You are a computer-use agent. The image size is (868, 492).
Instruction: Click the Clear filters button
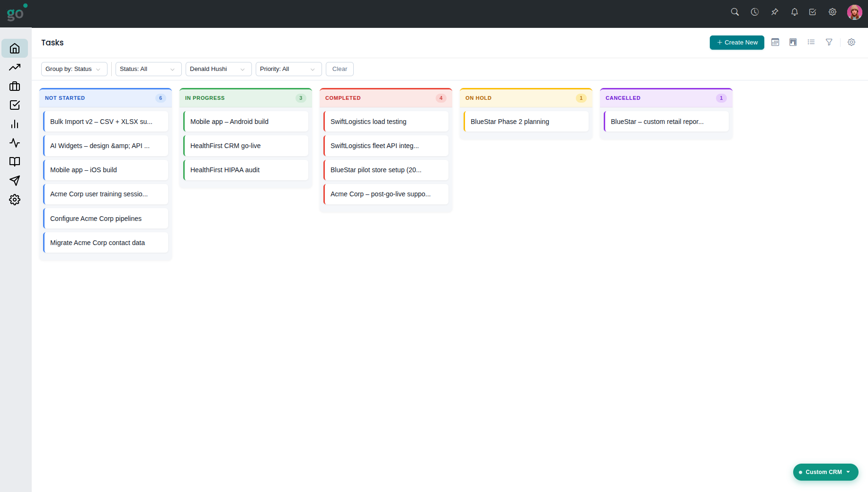(x=340, y=69)
